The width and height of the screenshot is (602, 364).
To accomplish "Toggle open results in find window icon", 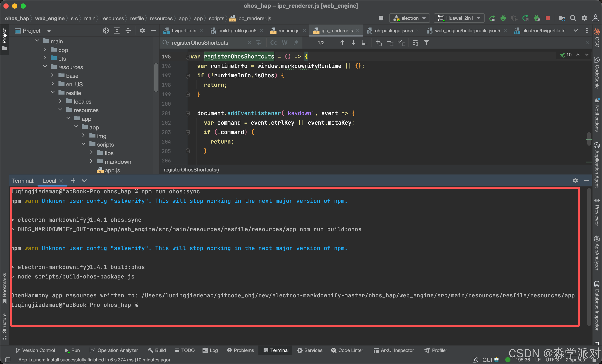I will pos(364,43).
